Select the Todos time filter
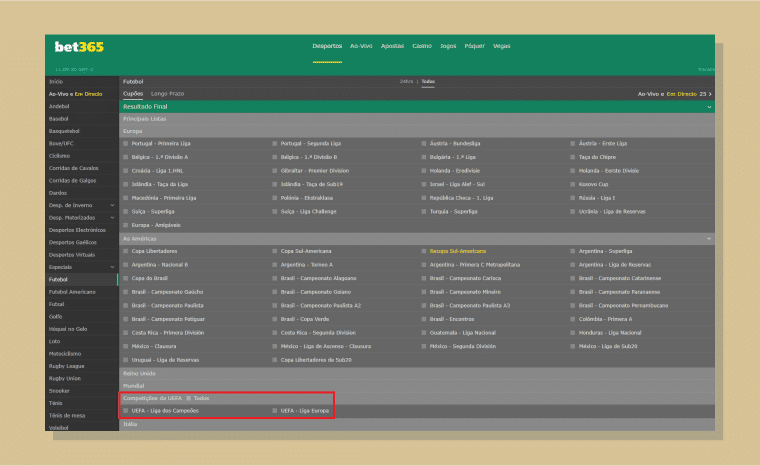 [428, 81]
